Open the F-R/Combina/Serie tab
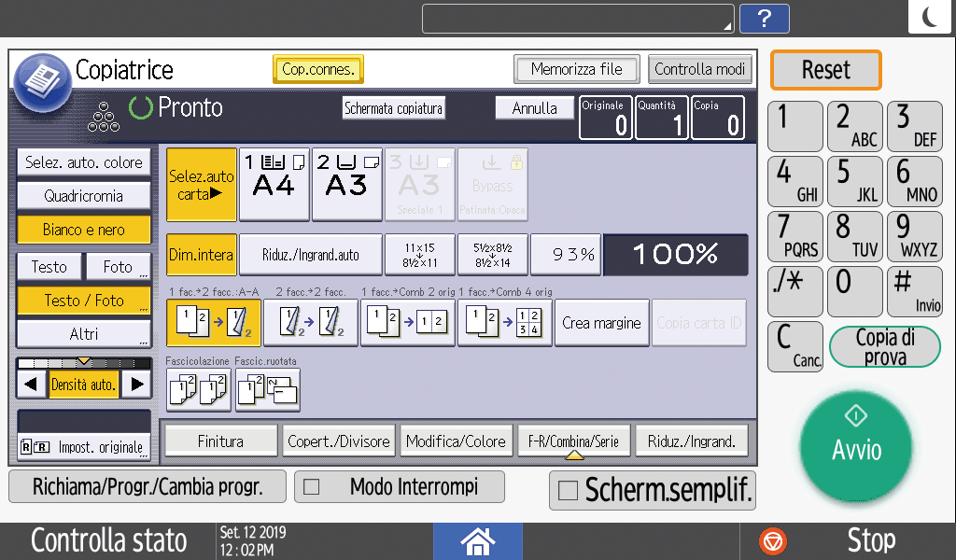The width and height of the screenshot is (956, 560). 574,441
